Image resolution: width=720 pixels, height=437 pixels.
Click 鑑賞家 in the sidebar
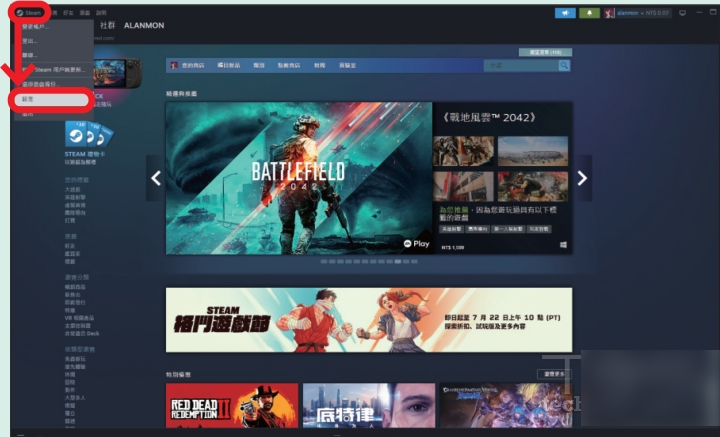(x=72, y=253)
